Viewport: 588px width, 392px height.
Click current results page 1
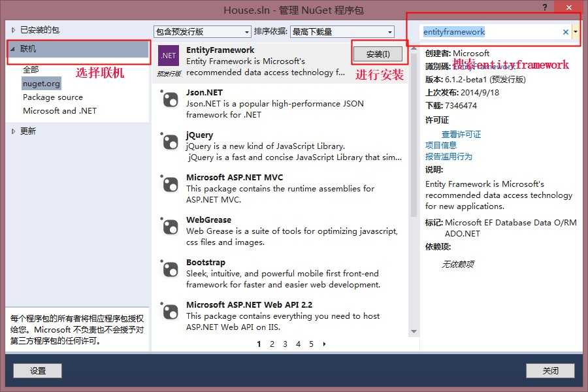click(259, 344)
